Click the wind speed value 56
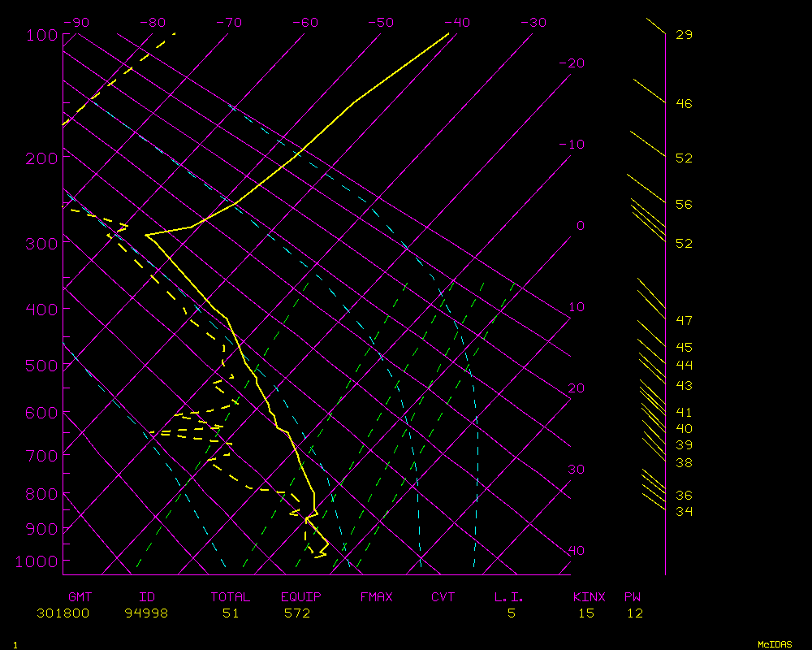 (684, 205)
